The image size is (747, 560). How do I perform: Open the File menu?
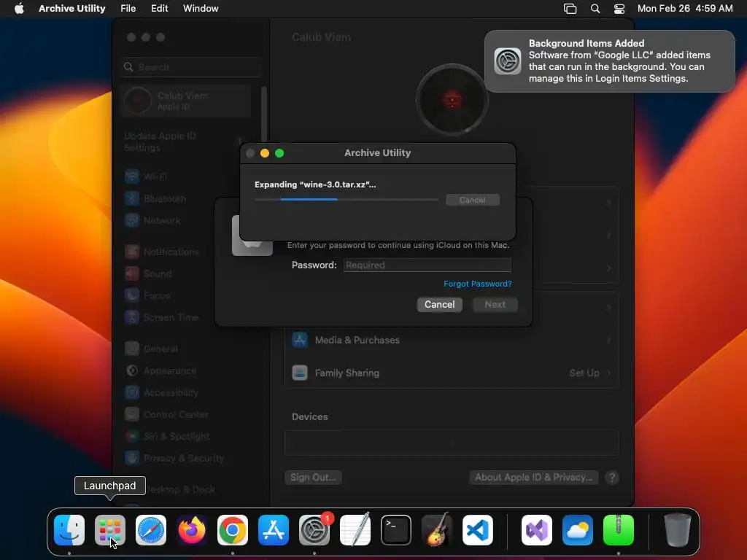(x=128, y=9)
